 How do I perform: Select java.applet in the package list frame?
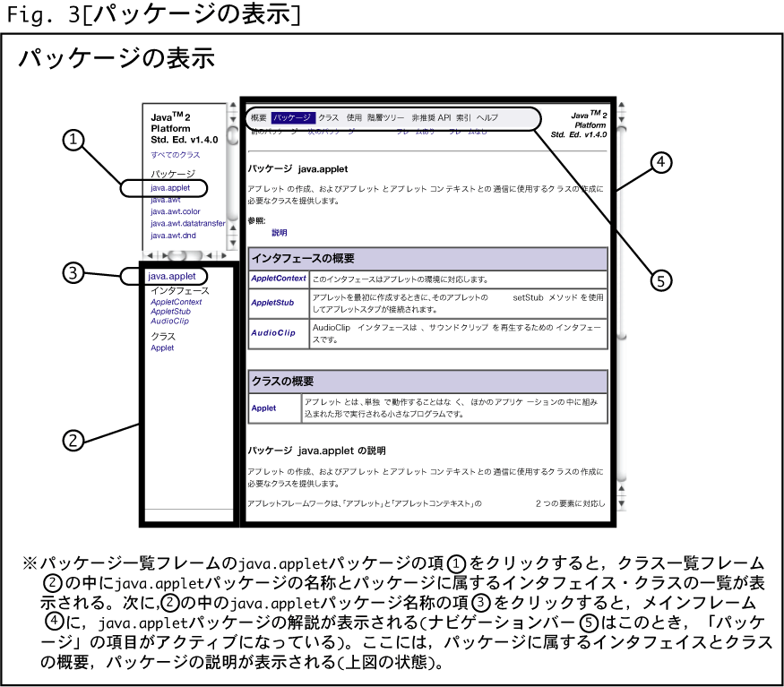pyautogui.click(x=170, y=188)
